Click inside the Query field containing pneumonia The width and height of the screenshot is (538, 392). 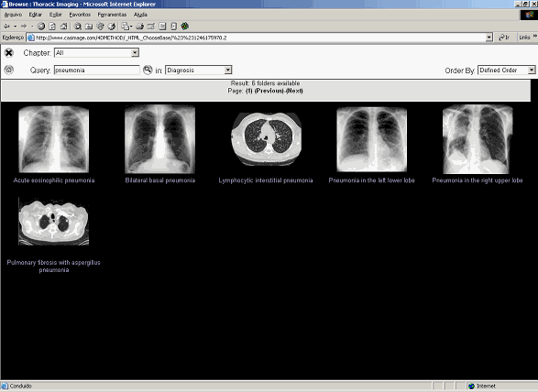[x=97, y=70]
